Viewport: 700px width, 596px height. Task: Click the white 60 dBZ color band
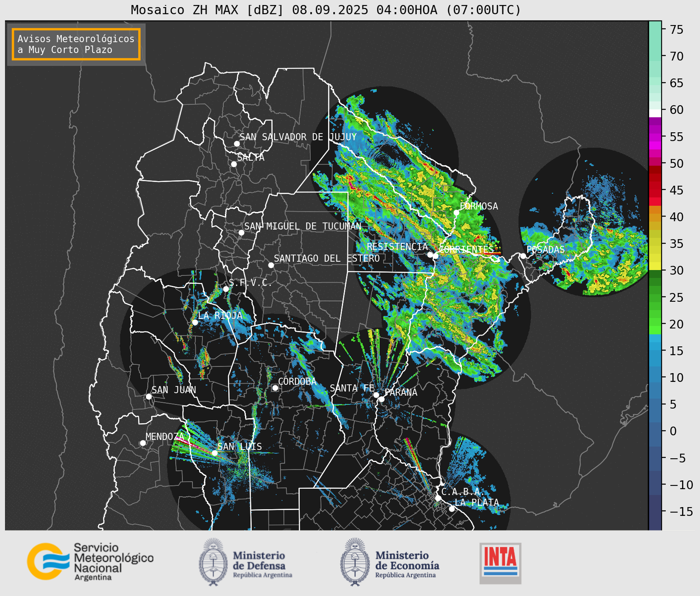(x=655, y=113)
